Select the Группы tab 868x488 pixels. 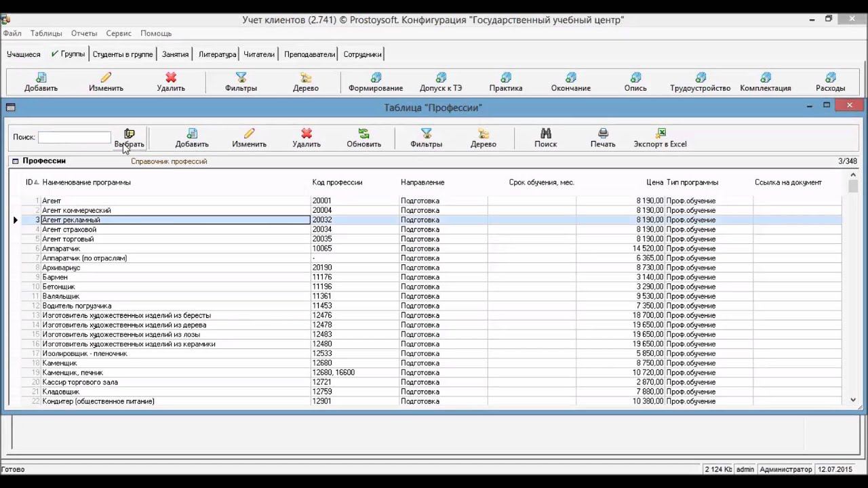tap(68, 54)
